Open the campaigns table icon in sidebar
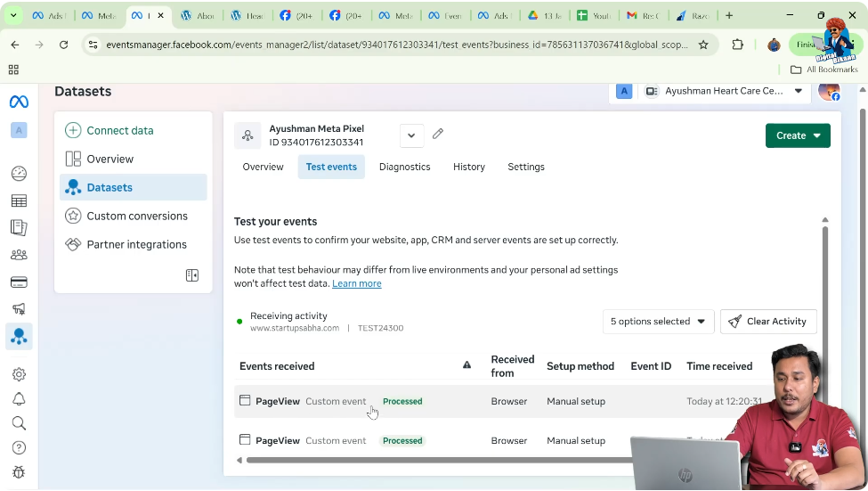This screenshot has width=868, height=491. coord(19,200)
